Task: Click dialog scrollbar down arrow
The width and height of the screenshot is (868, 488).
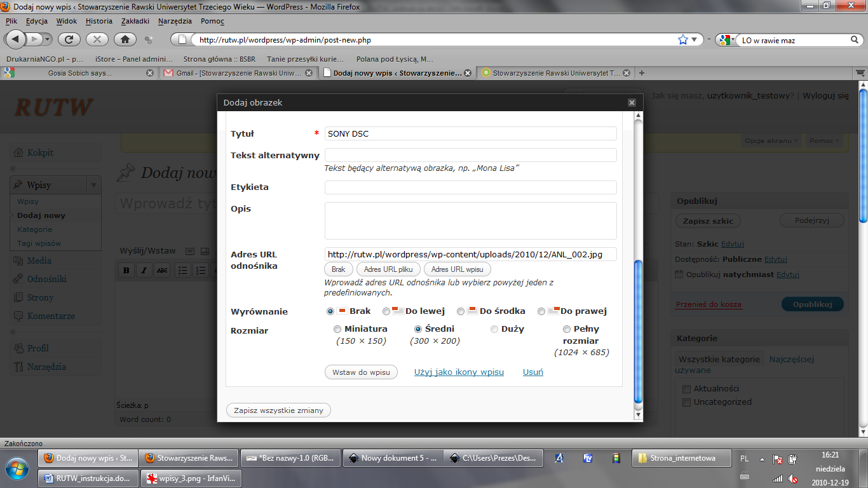Action: (639, 415)
